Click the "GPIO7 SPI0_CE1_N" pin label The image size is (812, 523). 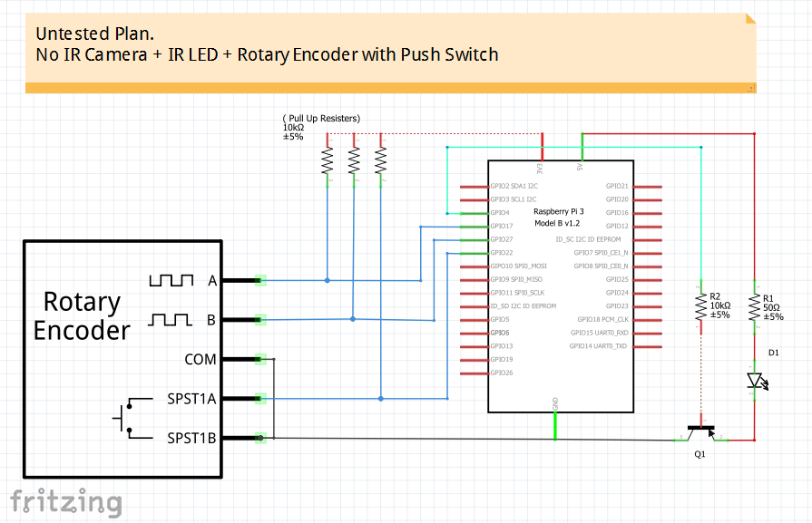point(602,253)
